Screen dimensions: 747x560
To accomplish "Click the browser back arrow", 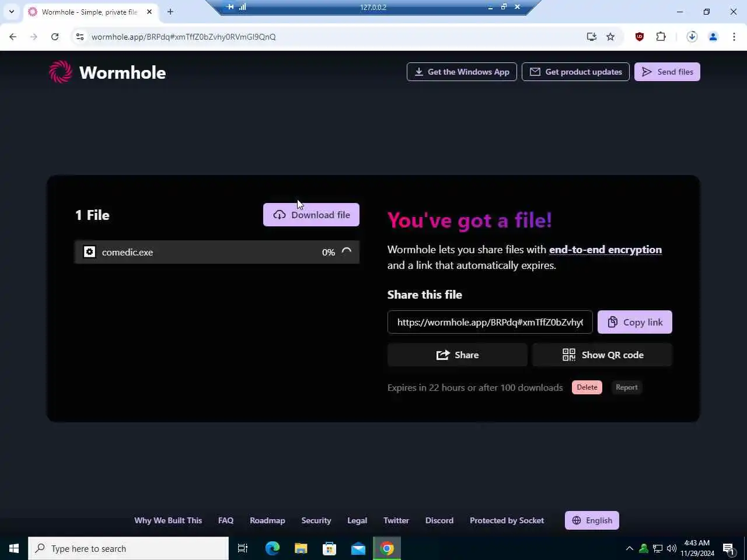I will [13, 37].
